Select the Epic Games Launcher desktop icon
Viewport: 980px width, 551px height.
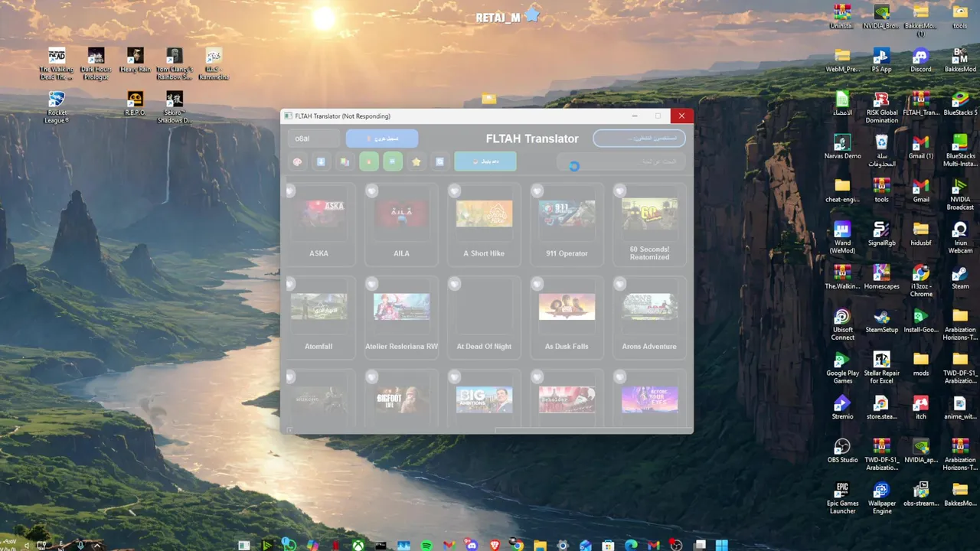pos(842,498)
